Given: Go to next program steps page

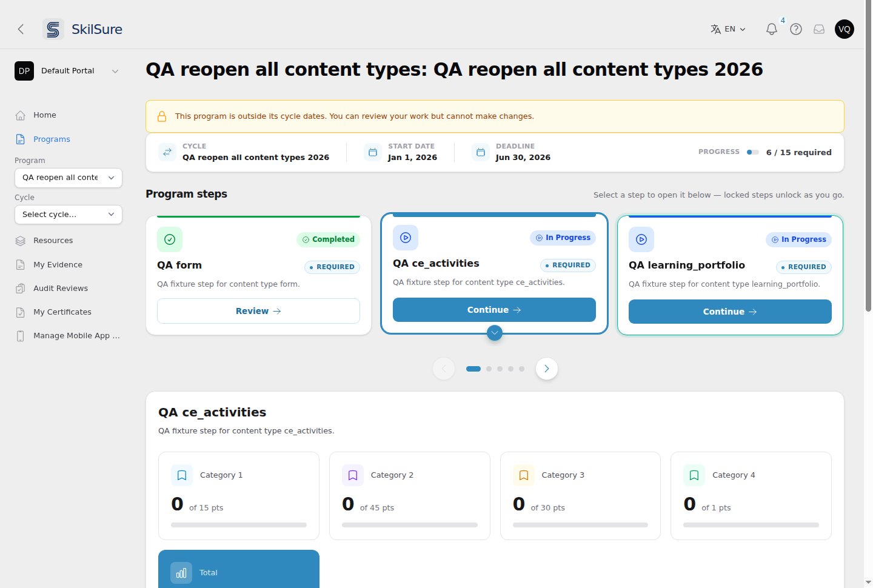Looking at the screenshot, I should coord(547,369).
